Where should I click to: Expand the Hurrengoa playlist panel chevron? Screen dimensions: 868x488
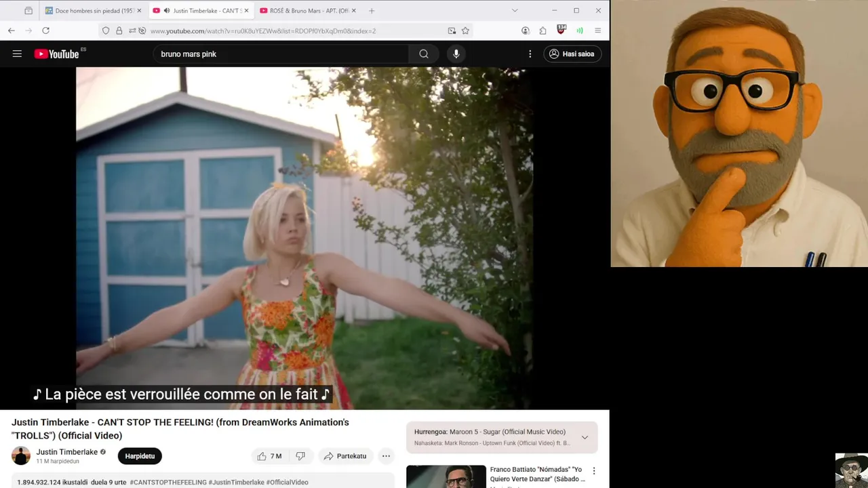pyautogui.click(x=585, y=437)
